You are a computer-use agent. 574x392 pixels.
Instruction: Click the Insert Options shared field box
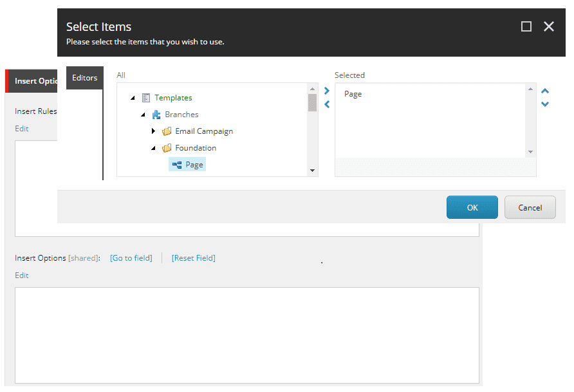tap(247, 335)
